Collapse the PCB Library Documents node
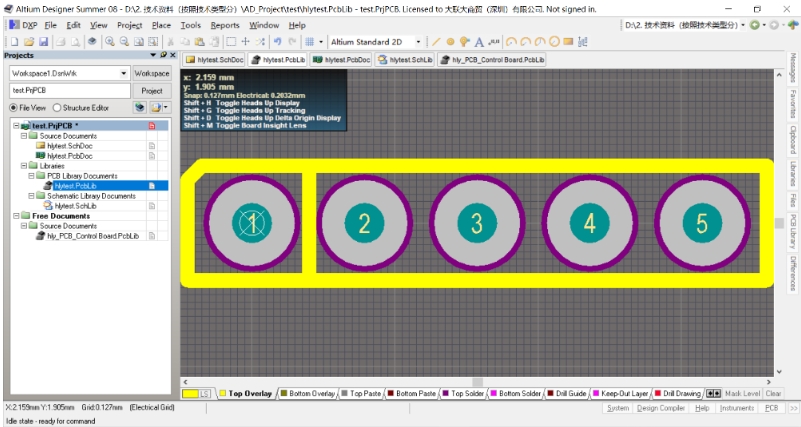 tap(31, 176)
